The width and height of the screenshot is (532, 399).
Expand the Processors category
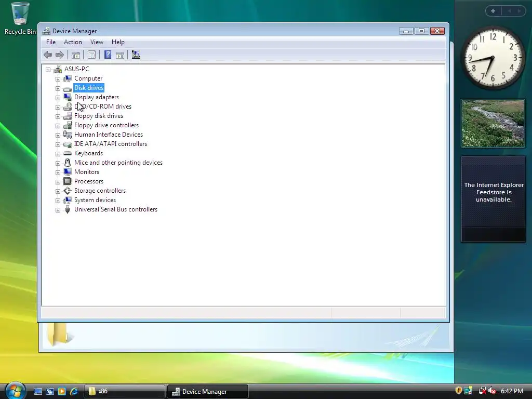[x=58, y=182]
